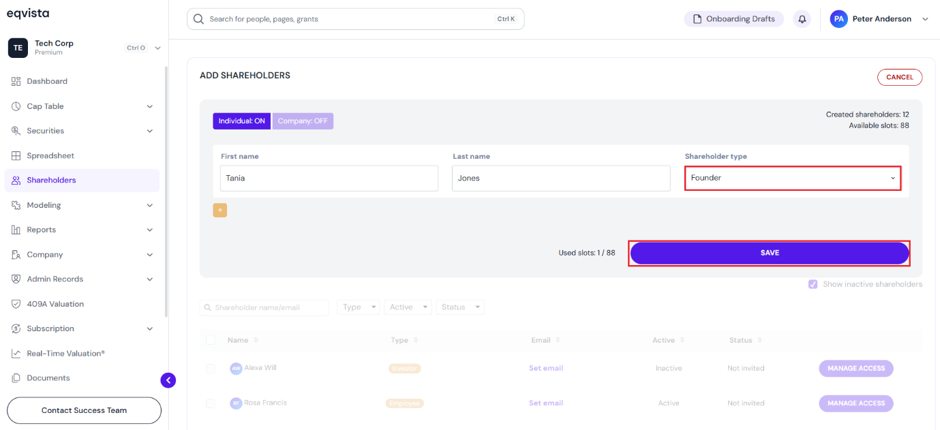Viewport: 940px width, 430px height.
Task: Expand the Reports menu chevron
Action: 150,230
